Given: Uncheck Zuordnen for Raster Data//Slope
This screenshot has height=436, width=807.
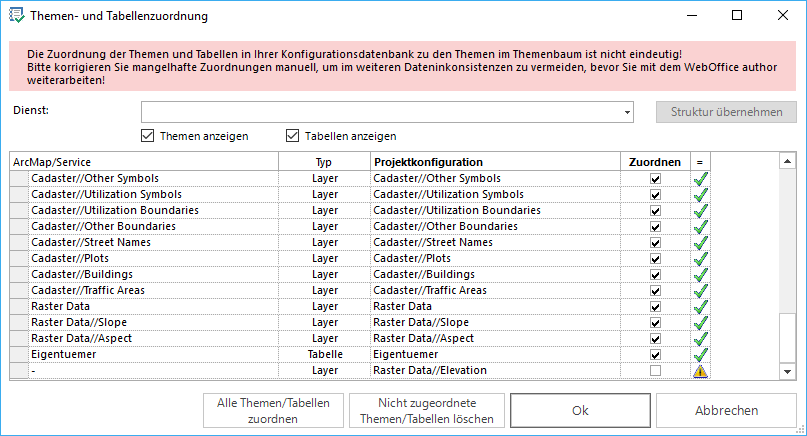Looking at the screenshot, I should (655, 322).
